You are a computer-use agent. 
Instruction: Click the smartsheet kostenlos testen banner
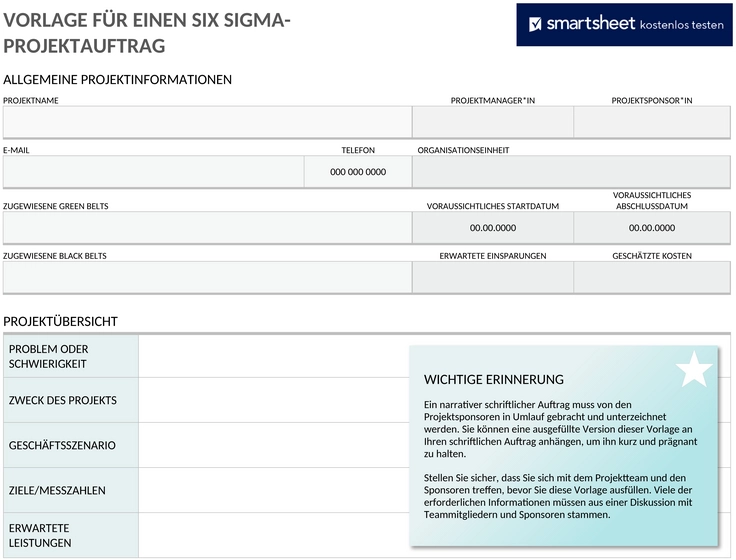coord(624,25)
